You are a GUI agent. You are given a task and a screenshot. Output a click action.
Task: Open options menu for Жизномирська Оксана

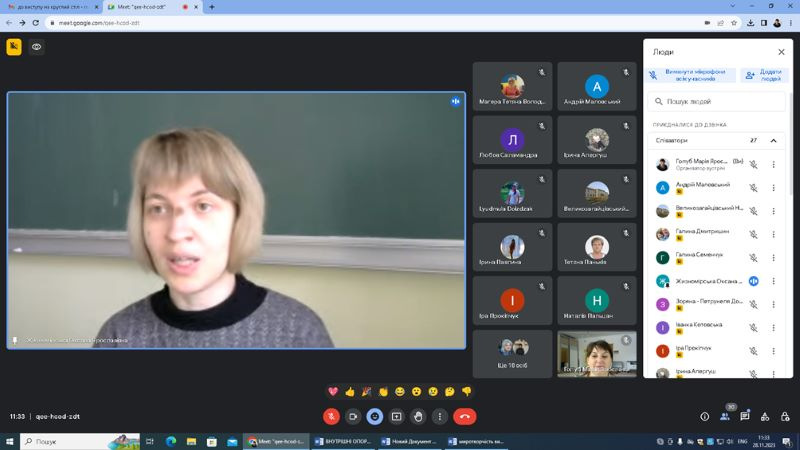773,281
